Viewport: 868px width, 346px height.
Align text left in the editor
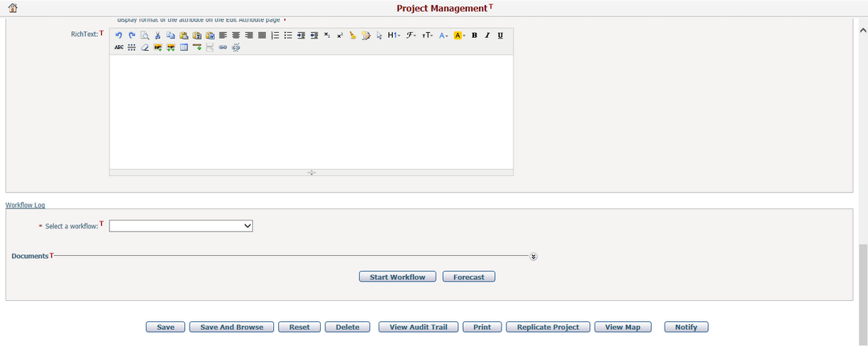click(223, 35)
